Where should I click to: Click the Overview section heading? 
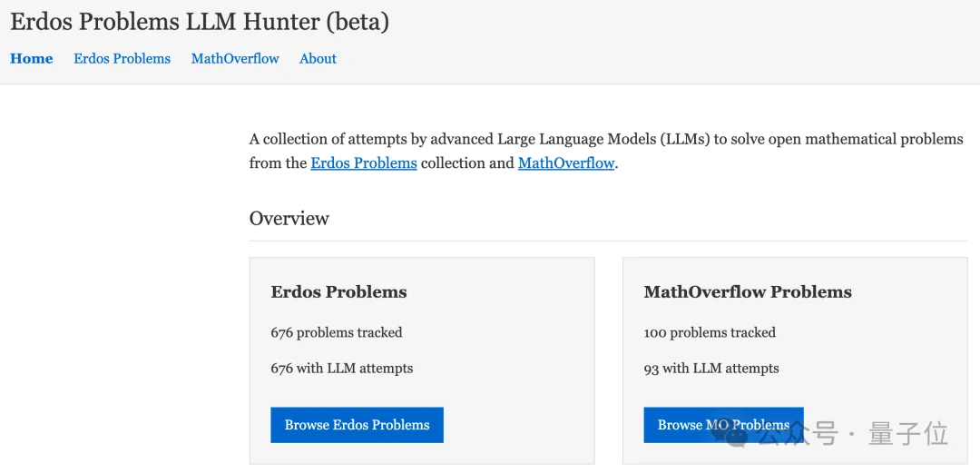pos(289,218)
